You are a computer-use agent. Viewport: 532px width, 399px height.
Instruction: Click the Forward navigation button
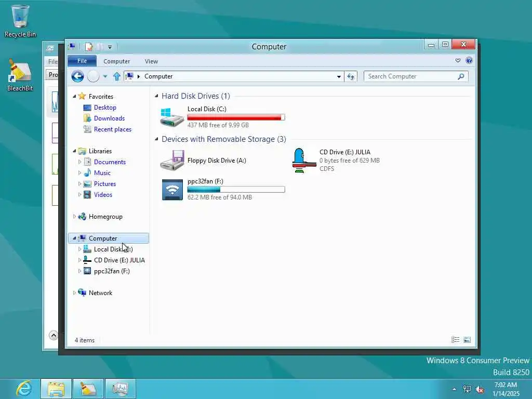94,76
